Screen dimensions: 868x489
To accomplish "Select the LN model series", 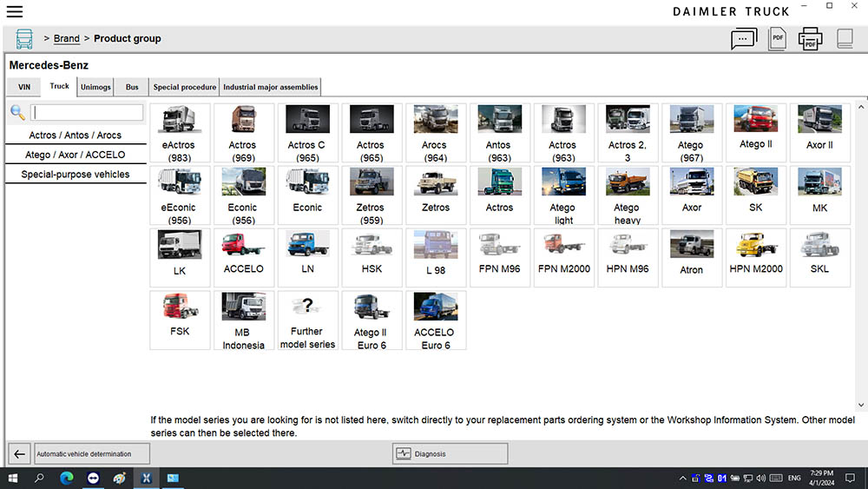I will pos(308,257).
